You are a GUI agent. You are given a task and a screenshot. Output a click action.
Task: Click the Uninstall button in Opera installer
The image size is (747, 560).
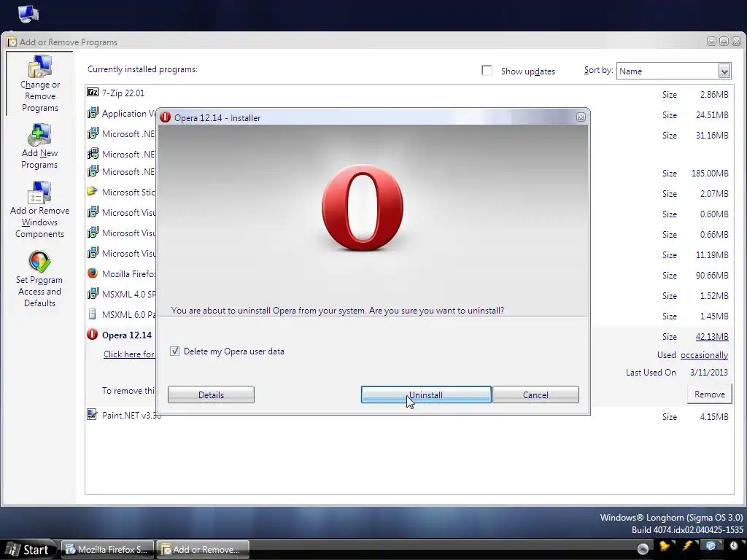point(426,394)
